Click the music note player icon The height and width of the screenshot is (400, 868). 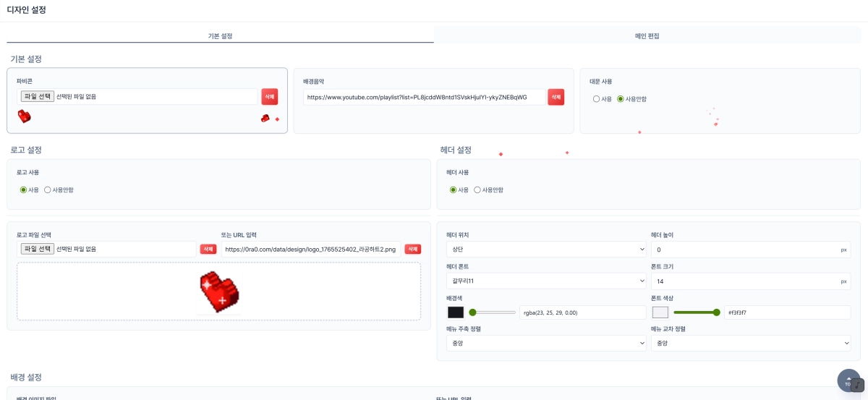pyautogui.click(x=858, y=384)
